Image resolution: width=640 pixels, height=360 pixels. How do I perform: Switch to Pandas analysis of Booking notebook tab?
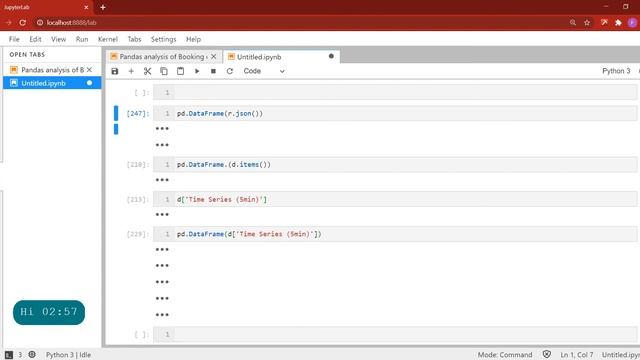pos(163,57)
